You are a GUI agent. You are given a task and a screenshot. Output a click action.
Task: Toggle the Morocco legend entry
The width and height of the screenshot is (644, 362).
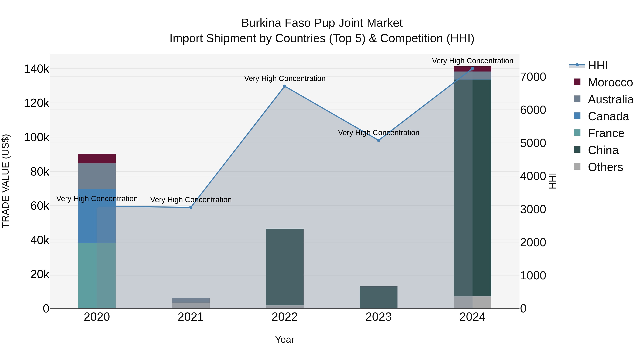pyautogui.click(x=603, y=82)
